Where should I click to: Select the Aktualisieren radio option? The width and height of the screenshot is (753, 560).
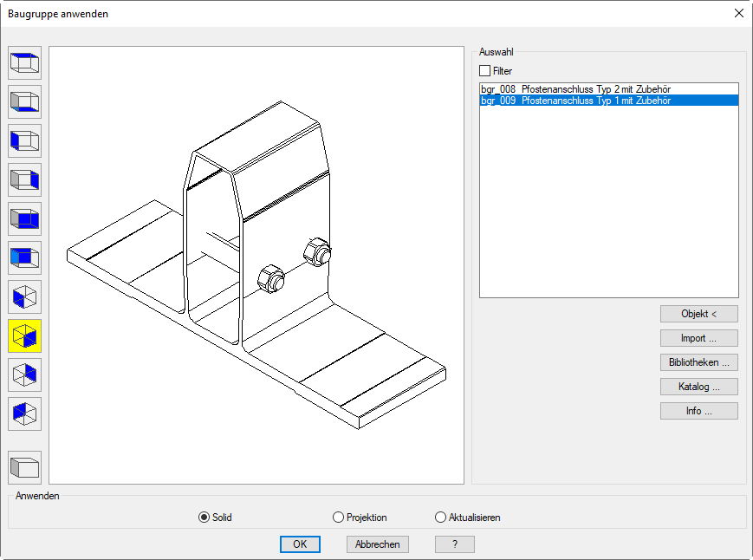[441, 518]
